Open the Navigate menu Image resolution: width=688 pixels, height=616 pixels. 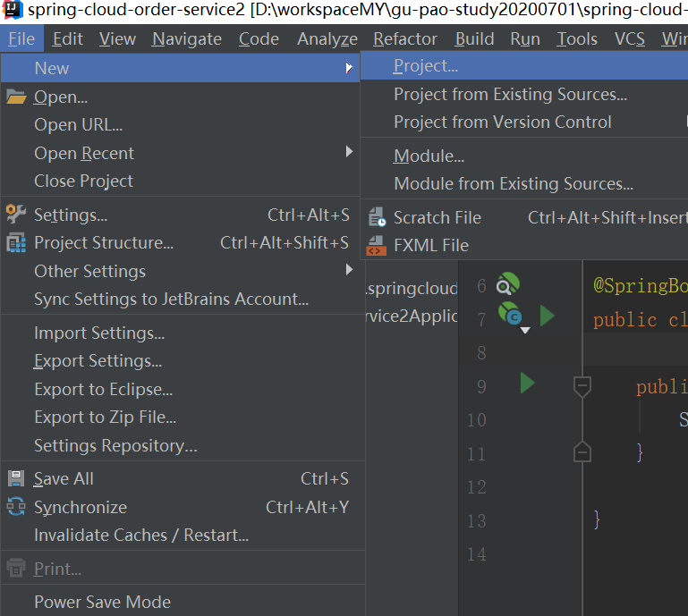[x=187, y=39]
